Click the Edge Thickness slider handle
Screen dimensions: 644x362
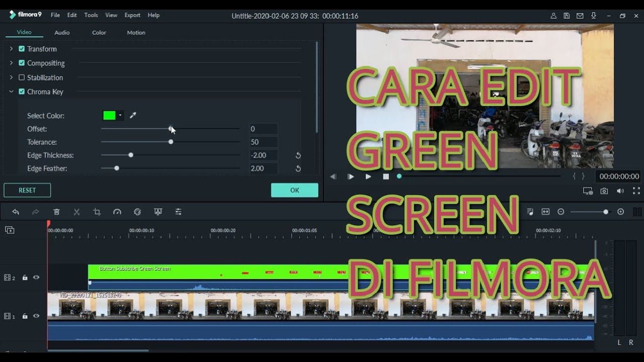tap(131, 155)
